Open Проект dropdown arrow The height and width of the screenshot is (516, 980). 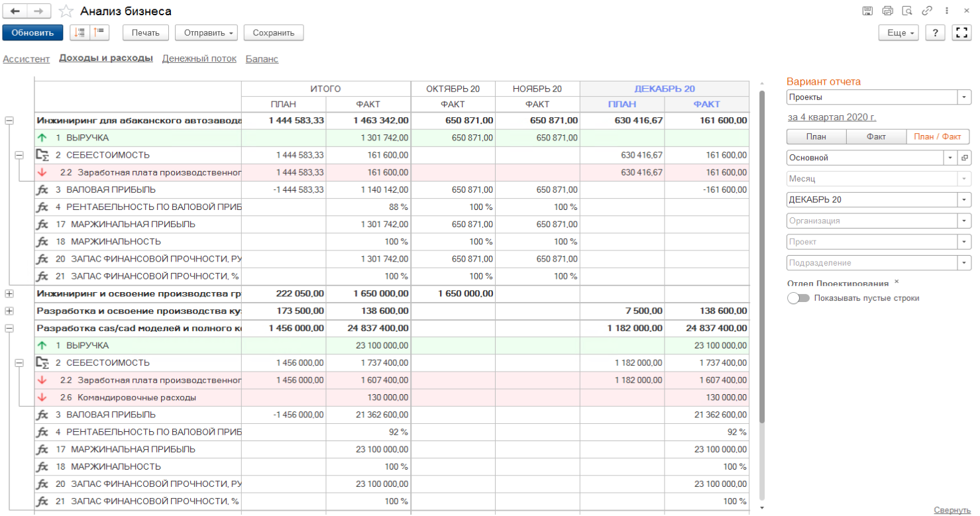[965, 242]
